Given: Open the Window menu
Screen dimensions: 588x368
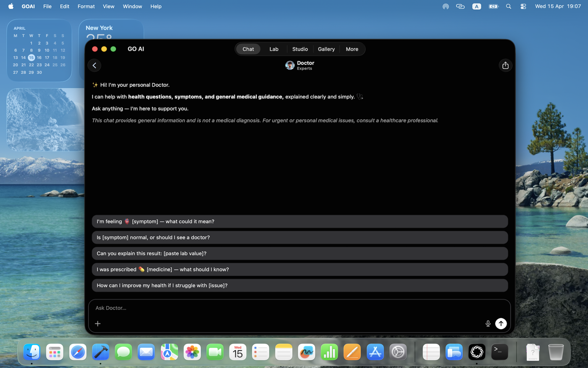Looking at the screenshot, I should [132, 6].
